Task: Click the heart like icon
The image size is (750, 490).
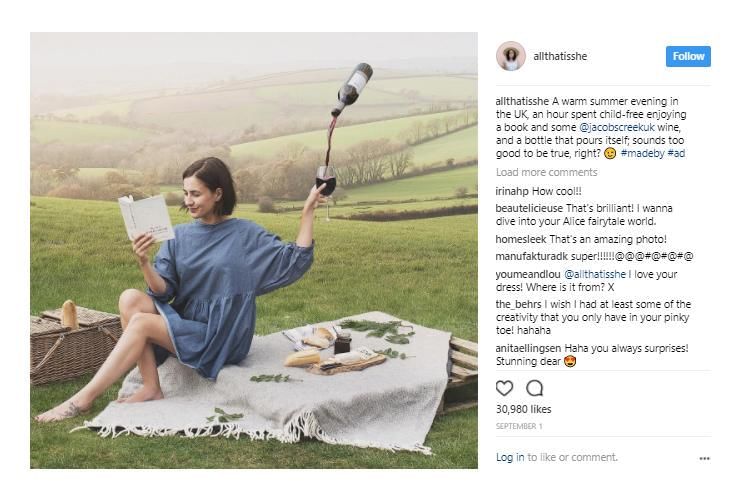Action: coord(505,388)
